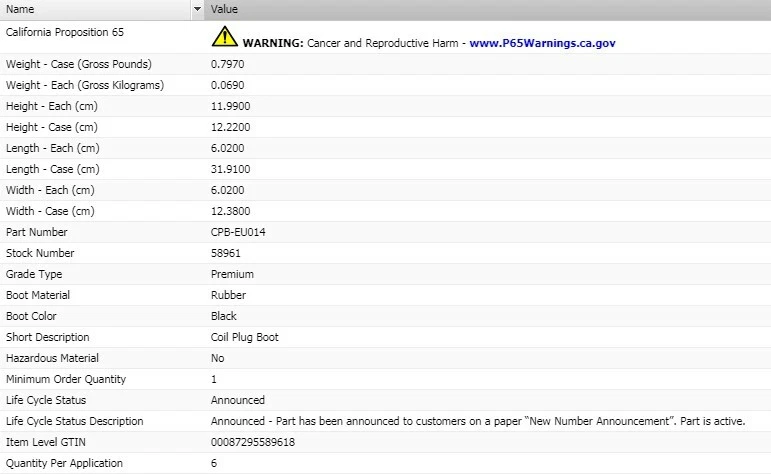Click the No value for Hazardous Material
This screenshot has width=771, height=474.
217,358
